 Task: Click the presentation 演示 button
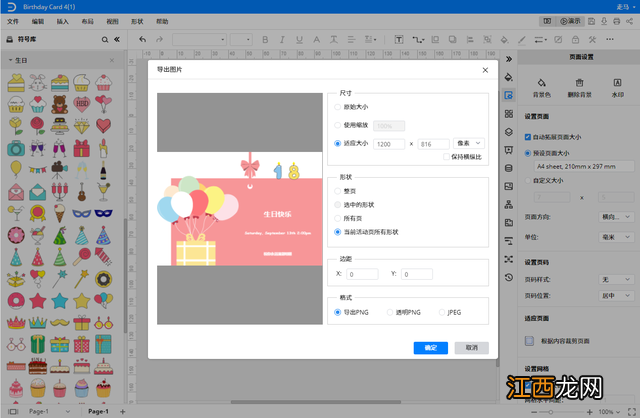point(570,21)
